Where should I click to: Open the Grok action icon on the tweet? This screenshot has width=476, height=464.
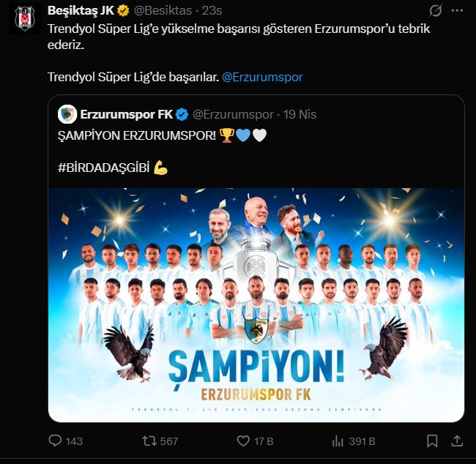pos(436,11)
